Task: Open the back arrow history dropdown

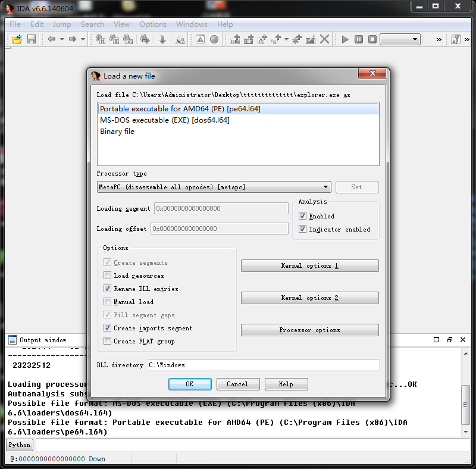Action: (62, 39)
